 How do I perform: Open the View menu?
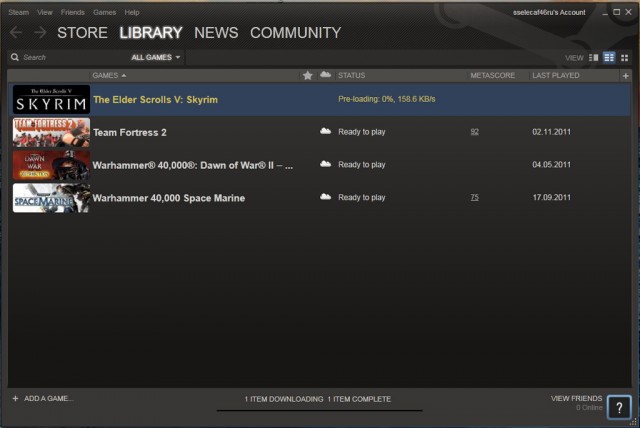click(x=45, y=12)
